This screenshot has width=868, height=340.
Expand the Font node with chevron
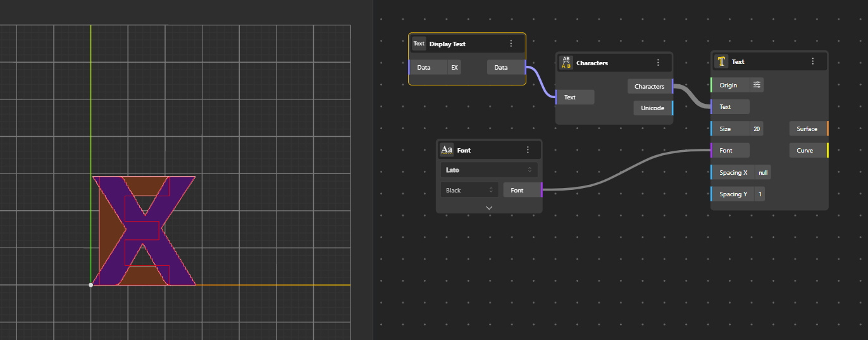point(489,208)
